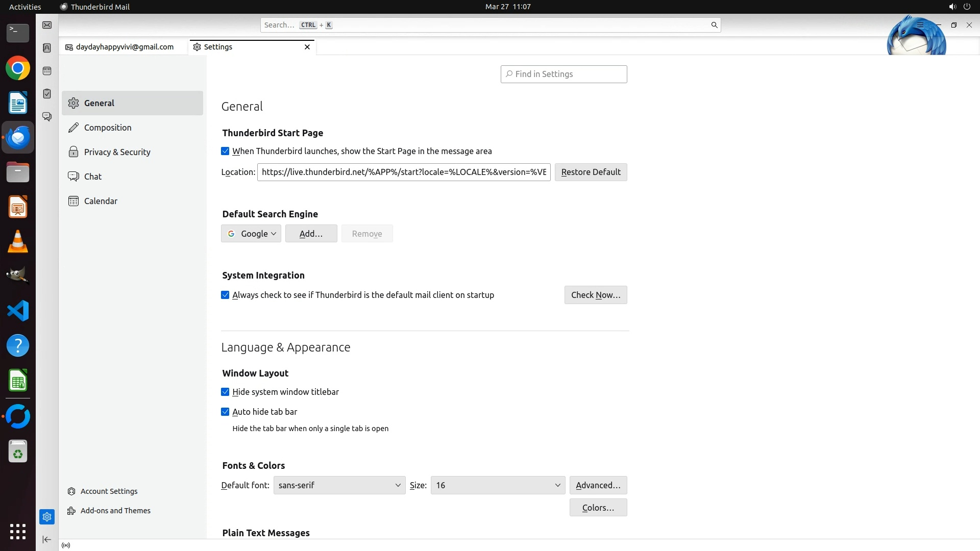Screen dimensions: 980x551
Task: Open the Mail space icon
Action: (x=47, y=25)
